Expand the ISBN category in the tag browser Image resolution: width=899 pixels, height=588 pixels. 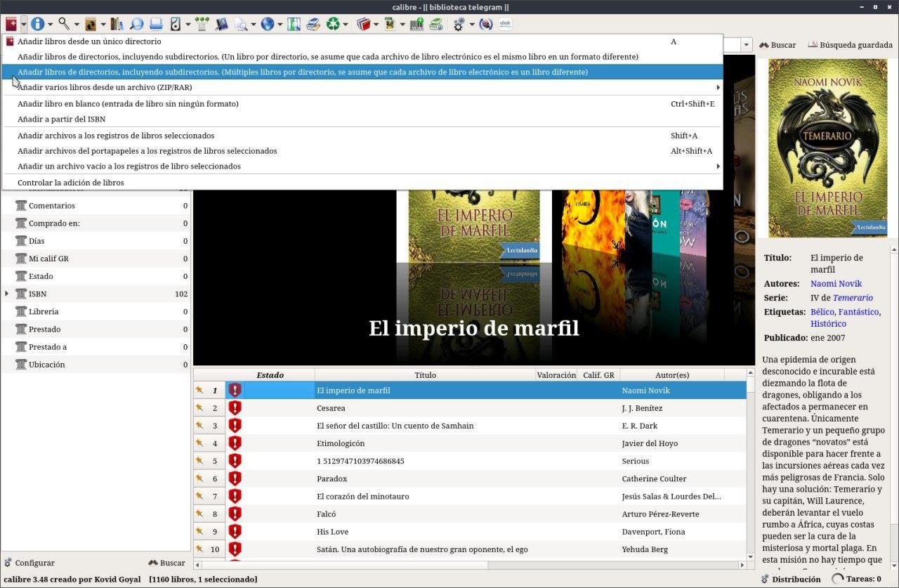[x=7, y=294]
